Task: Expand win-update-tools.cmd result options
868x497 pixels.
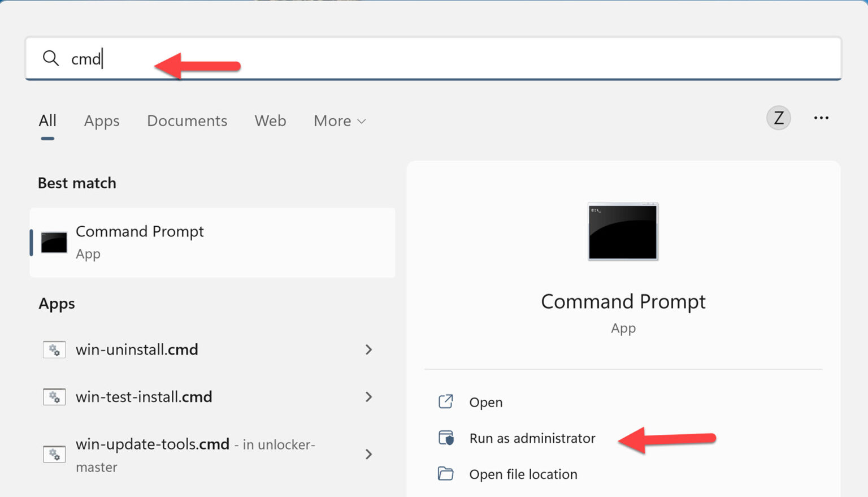Action: (368, 454)
